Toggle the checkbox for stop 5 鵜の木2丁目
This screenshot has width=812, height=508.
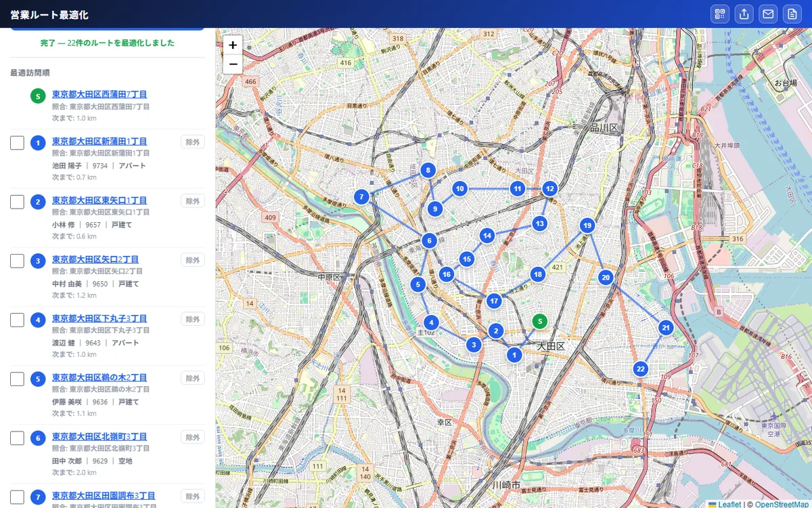point(18,379)
